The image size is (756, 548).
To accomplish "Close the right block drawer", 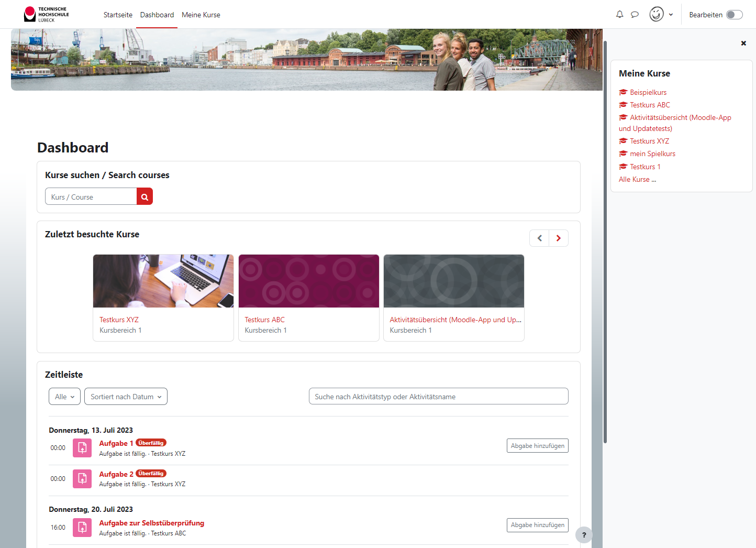I will click(x=743, y=43).
